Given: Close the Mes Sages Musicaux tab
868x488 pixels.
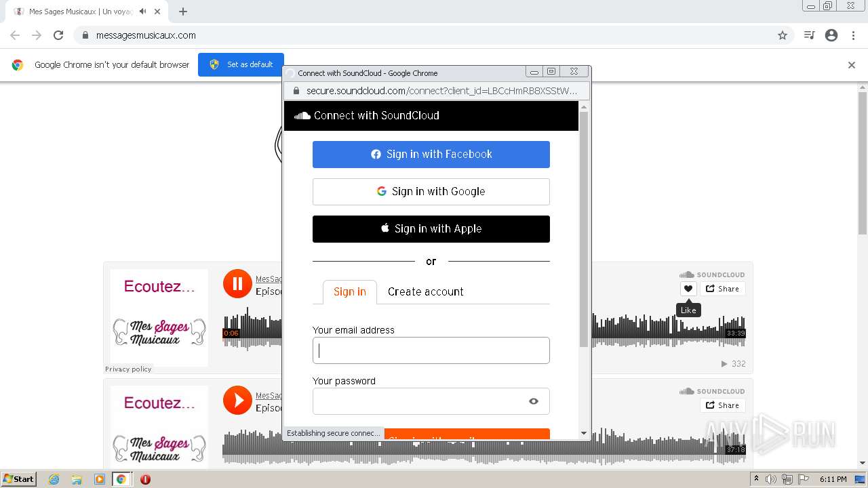Looking at the screenshot, I should click(x=158, y=12).
